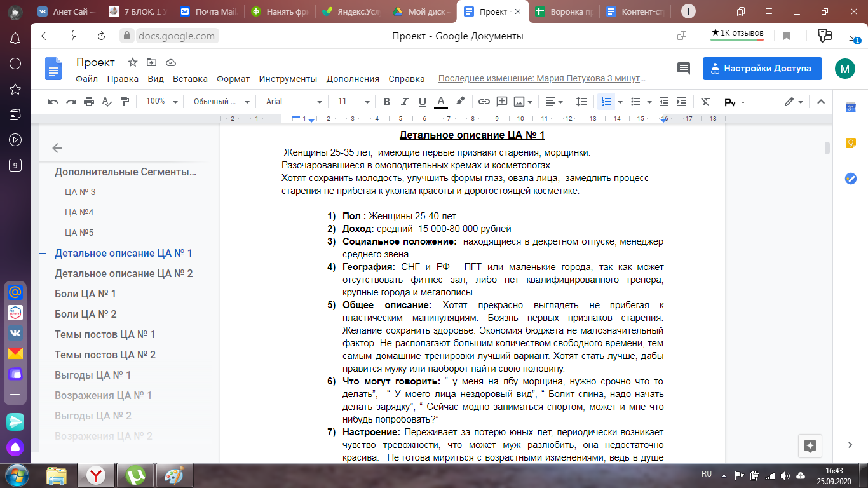The height and width of the screenshot is (488, 868).
Task: Open the text alignment dropdown
Action: [555, 102]
